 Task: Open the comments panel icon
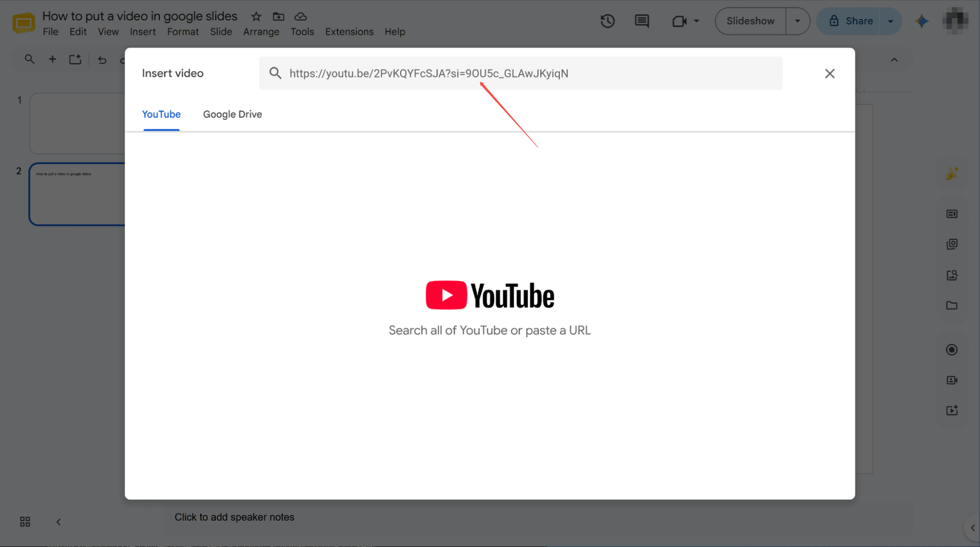pos(642,21)
